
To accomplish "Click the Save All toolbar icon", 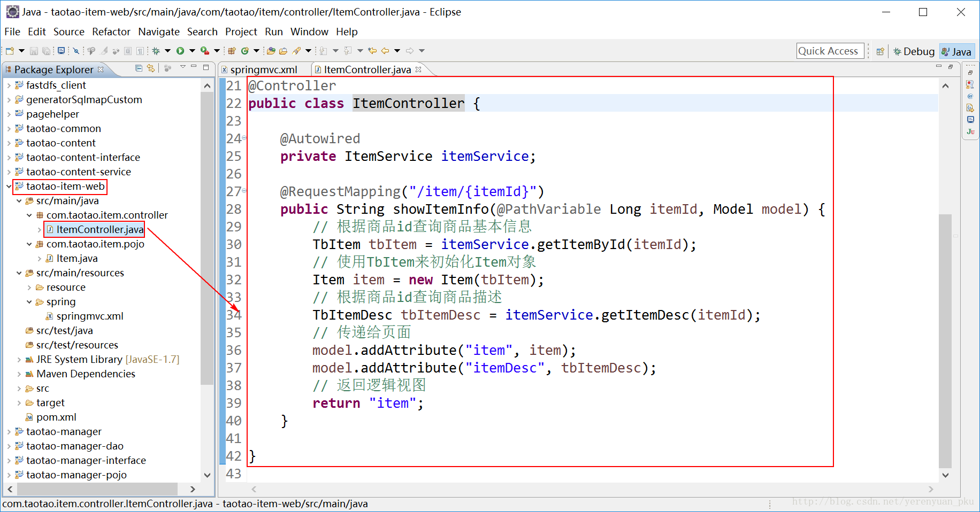I will [x=46, y=51].
